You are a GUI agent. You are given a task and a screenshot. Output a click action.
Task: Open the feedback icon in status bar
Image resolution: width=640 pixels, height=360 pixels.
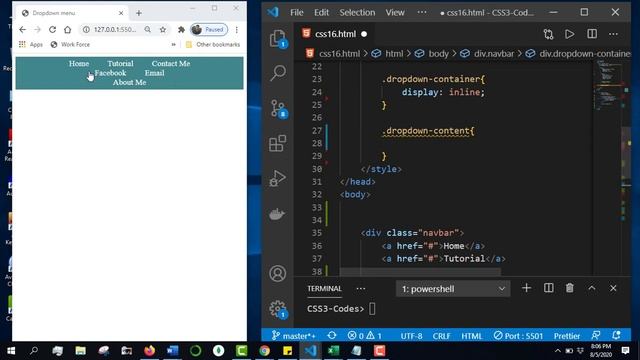(x=596, y=336)
